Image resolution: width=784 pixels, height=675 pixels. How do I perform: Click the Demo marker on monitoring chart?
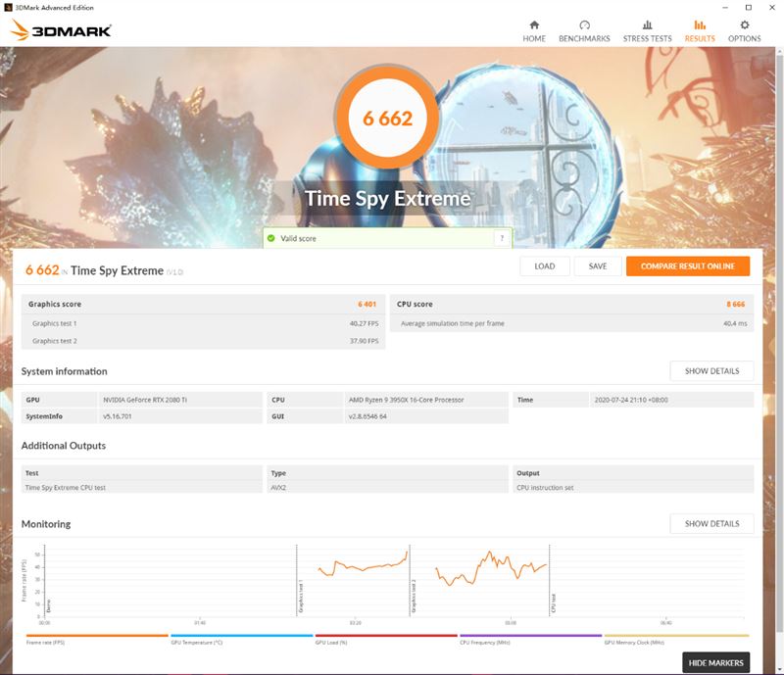48,606
